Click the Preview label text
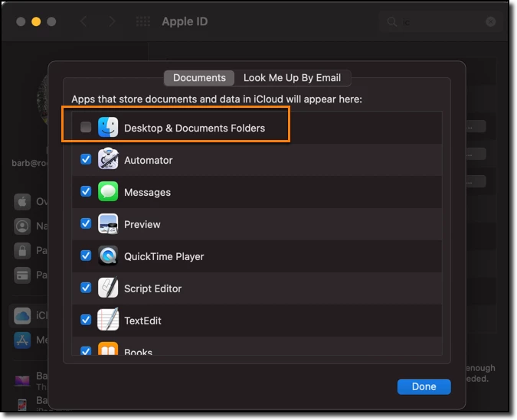This screenshot has height=420, width=517. (142, 224)
